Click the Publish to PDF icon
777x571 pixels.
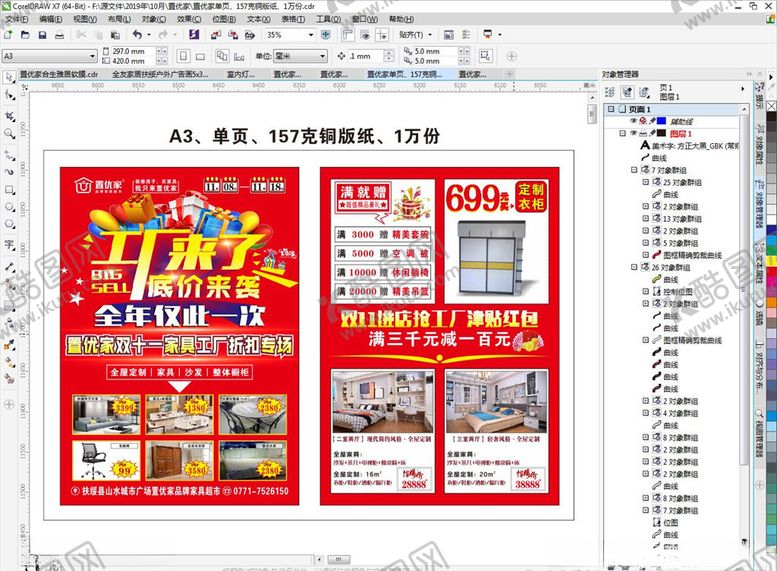250,35
